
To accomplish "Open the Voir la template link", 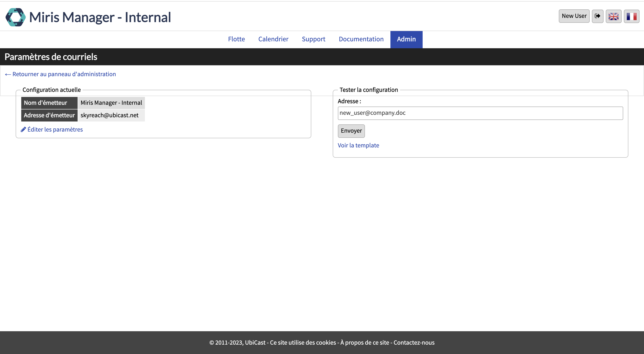I will tap(358, 145).
